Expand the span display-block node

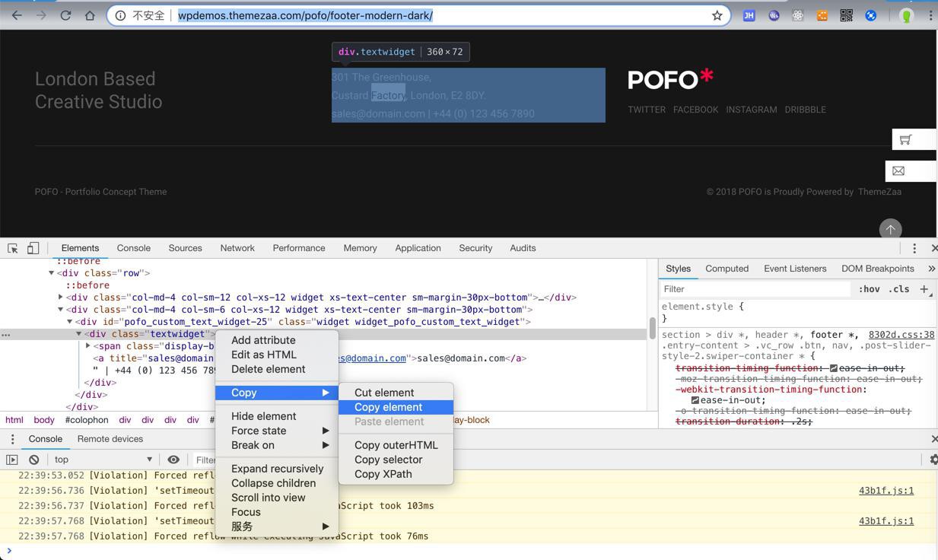pos(88,346)
